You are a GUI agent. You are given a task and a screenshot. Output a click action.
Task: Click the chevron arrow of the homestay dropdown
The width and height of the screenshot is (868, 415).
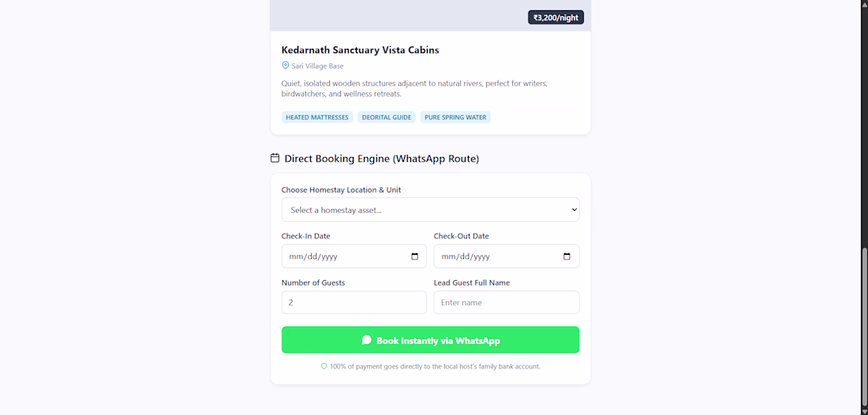[574, 210]
